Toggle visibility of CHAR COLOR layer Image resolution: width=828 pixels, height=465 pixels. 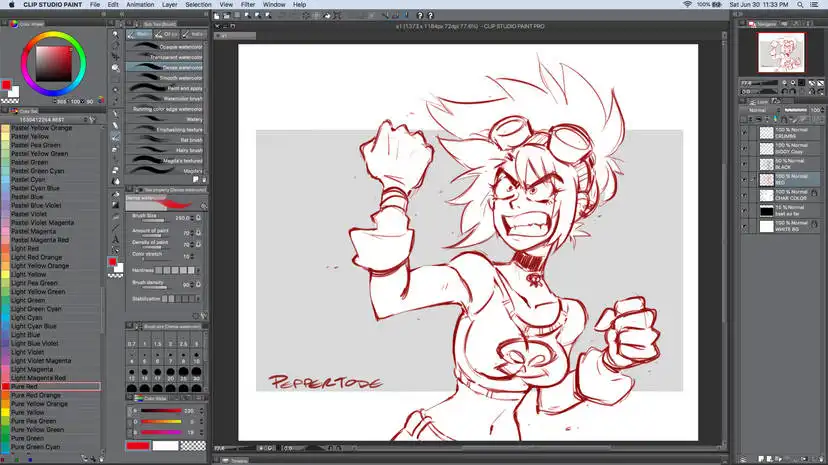(745, 195)
